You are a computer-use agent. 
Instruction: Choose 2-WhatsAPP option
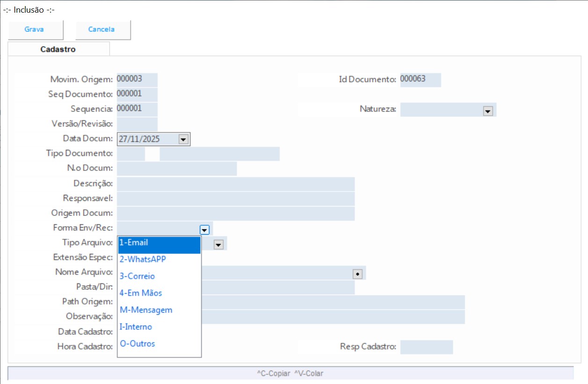pyautogui.click(x=159, y=259)
